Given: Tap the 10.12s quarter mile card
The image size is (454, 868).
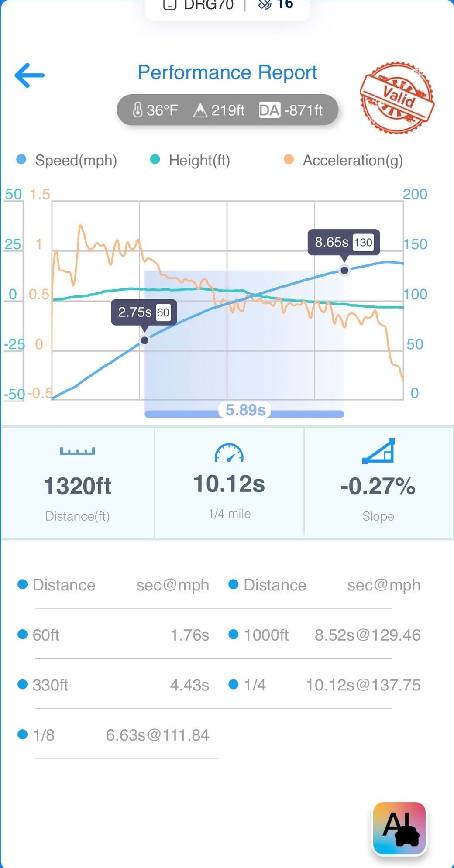Looking at the screenshot, I should [229, 484].
